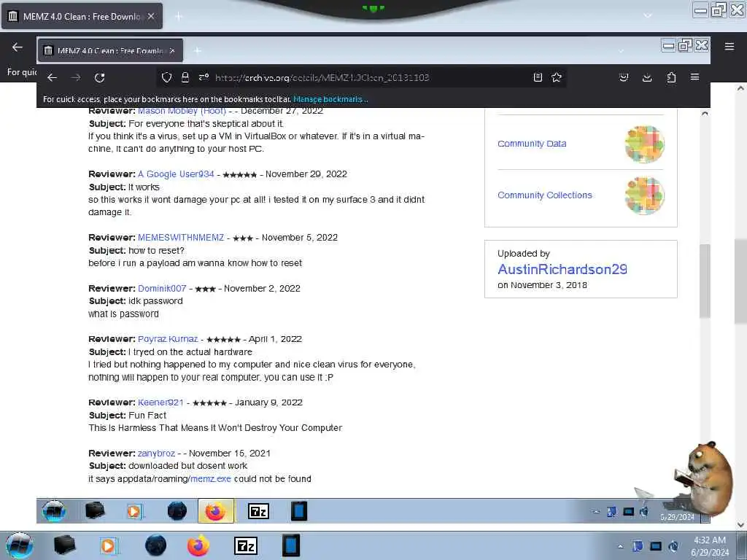
Task: Open reviewer Poyraz Kurnaz's profile
Action: pyautogui.click(x=168, y=339)
